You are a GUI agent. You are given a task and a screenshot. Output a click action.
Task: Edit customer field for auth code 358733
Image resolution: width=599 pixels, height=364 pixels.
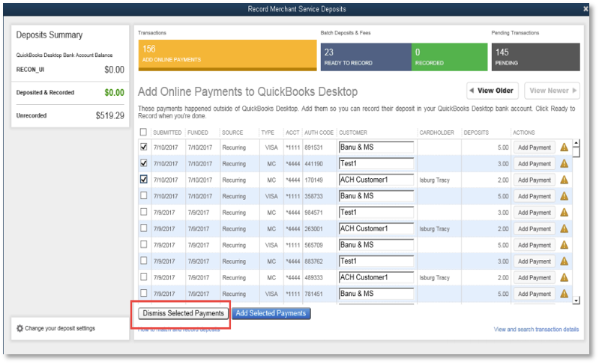point(376,196)
